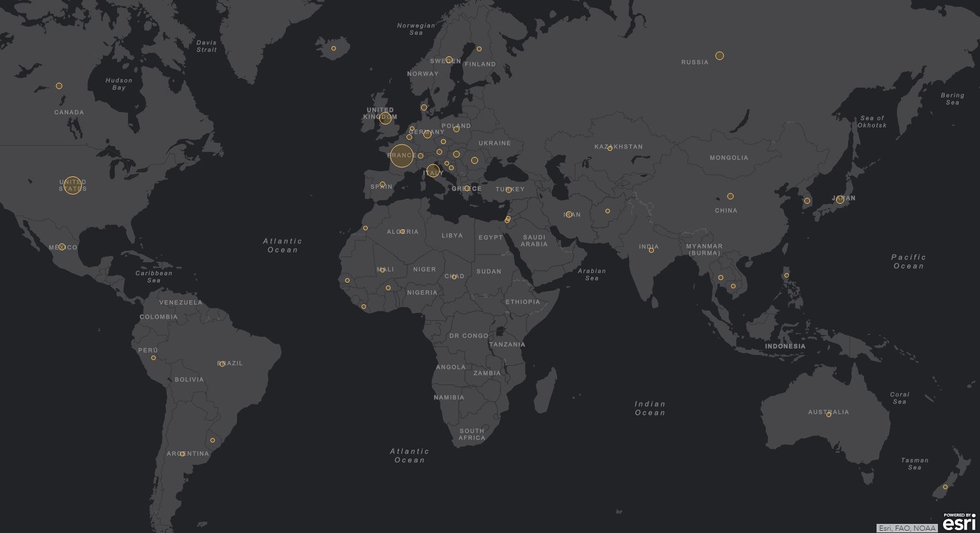This screenshot has width=980, height=533.
Task: Select the Kazakhstan point marker
Action: pos(610,148)
